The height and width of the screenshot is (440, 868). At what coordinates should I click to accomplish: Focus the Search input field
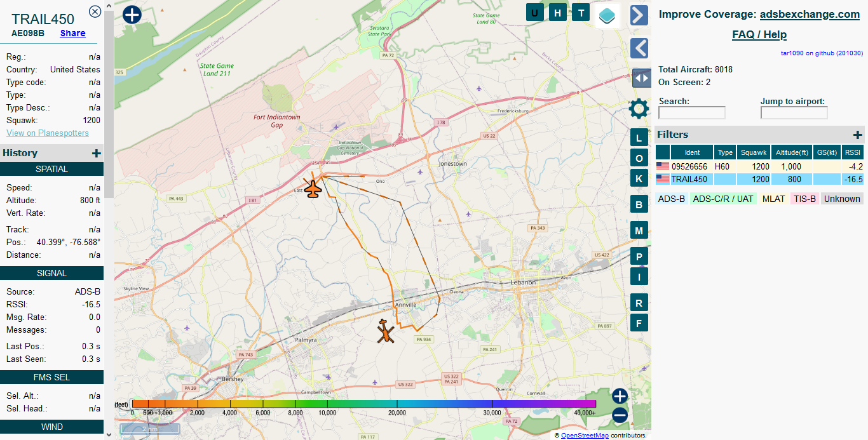(x=692, y=113)
